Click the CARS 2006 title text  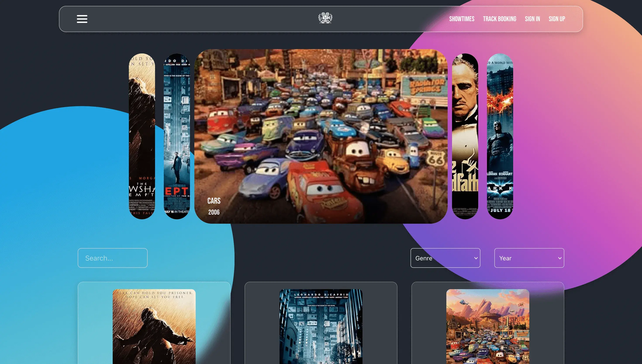click(x=214, y=201)
